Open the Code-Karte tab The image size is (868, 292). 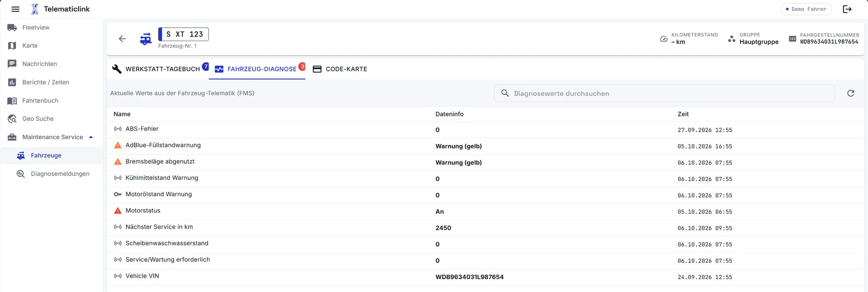coord(340,69)
